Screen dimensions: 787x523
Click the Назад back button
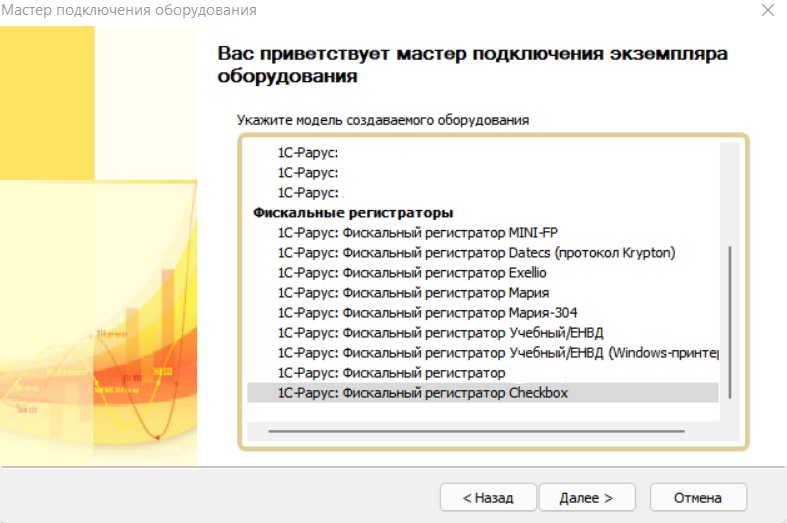488,497
